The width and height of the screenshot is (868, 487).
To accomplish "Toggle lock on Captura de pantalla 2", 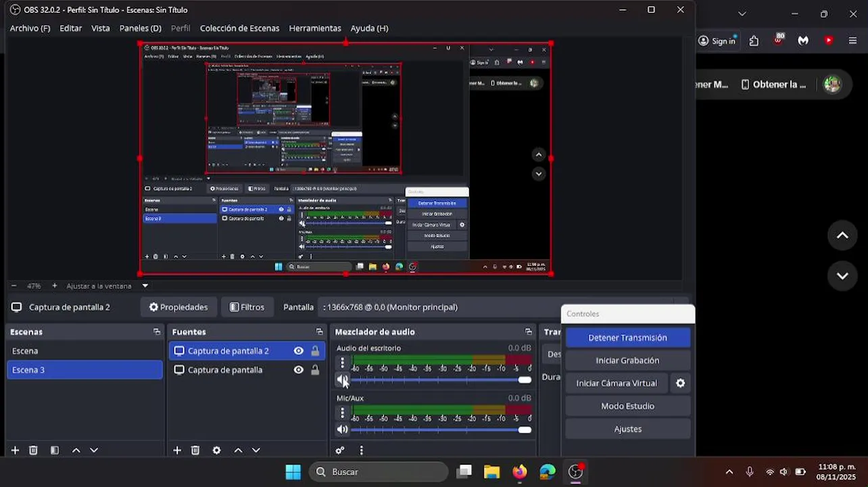I will (x=315, y=351).
